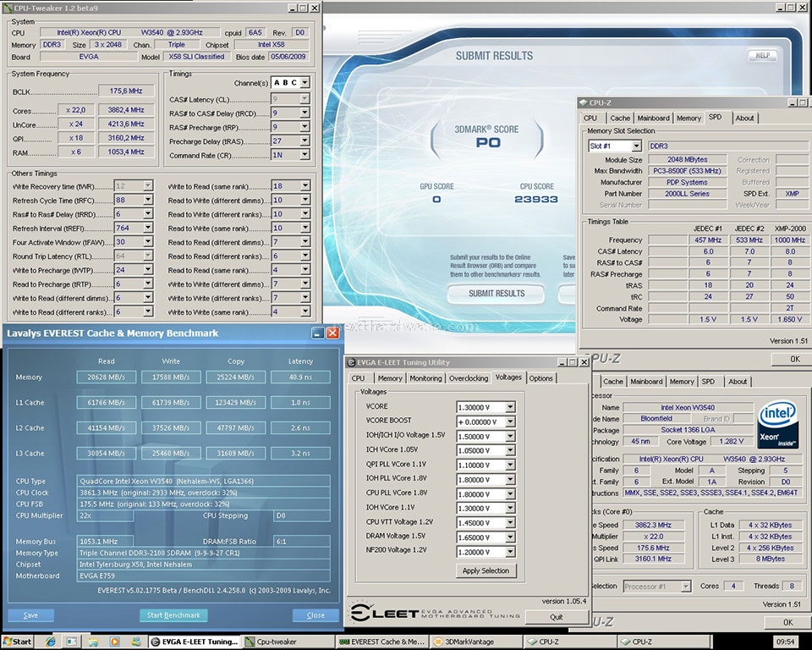Click SUBMIT RESULTS in 3DMark Vantage
The image size is (812, 650).
pyautogui.click(x=497, y=294)
